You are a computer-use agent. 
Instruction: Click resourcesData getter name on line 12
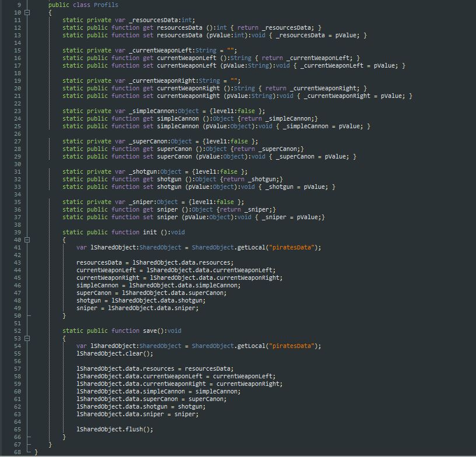click(180, 27)
